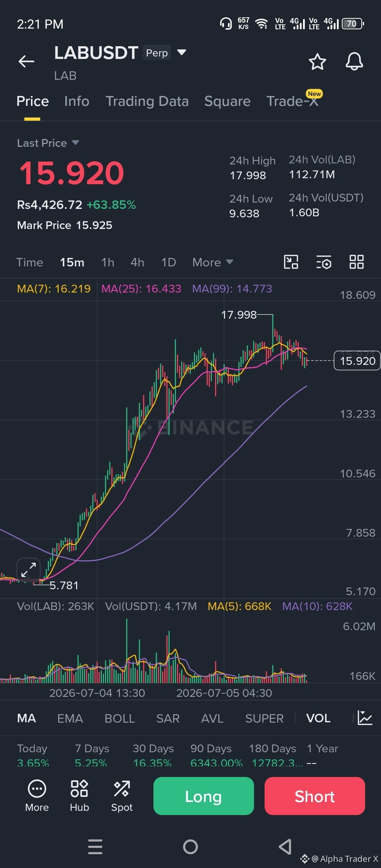Add LABUSDT to favorites with star icon

point(317,62)
